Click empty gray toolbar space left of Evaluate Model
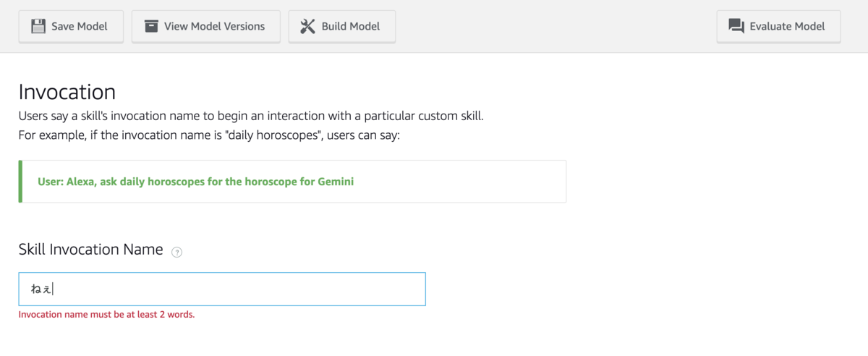Viewport: 868px width, 356px height. [557, 26]
